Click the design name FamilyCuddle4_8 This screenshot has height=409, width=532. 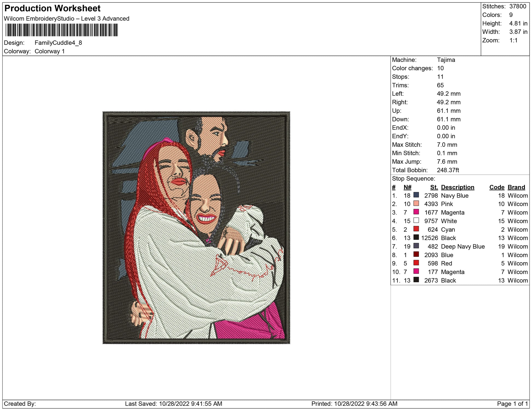[x=58, y=43]
